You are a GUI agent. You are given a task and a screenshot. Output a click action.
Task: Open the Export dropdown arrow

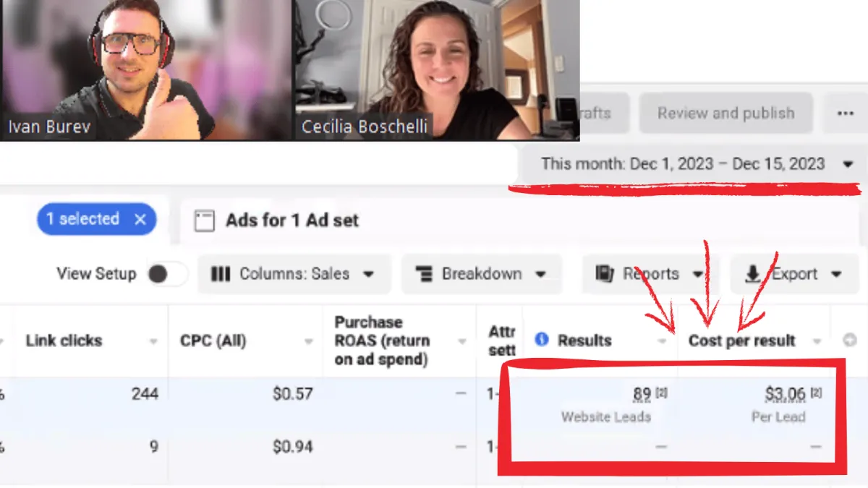pos(837,275)
